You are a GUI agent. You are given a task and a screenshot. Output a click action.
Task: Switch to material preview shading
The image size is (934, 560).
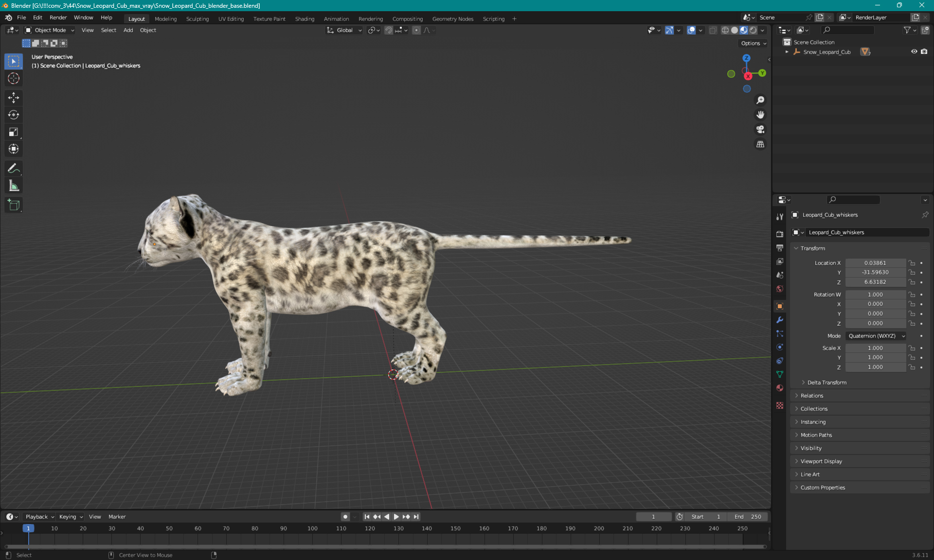pyautogui.click(x=744, y=30)
